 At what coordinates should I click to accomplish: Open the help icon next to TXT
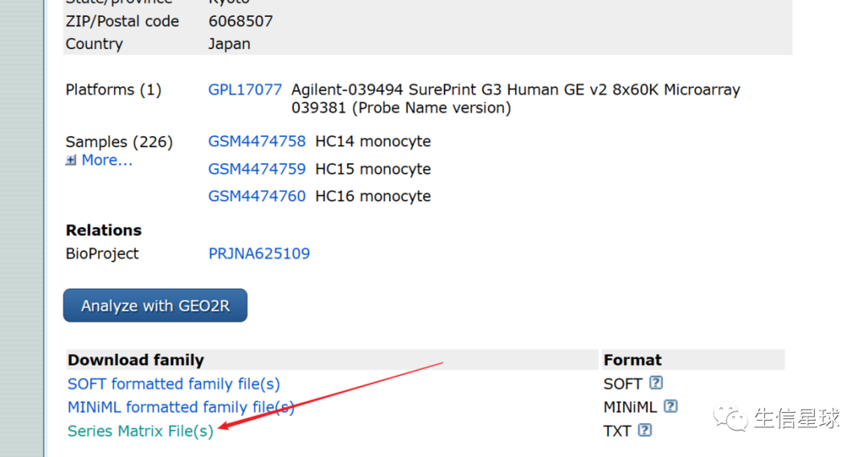point(645,430)
